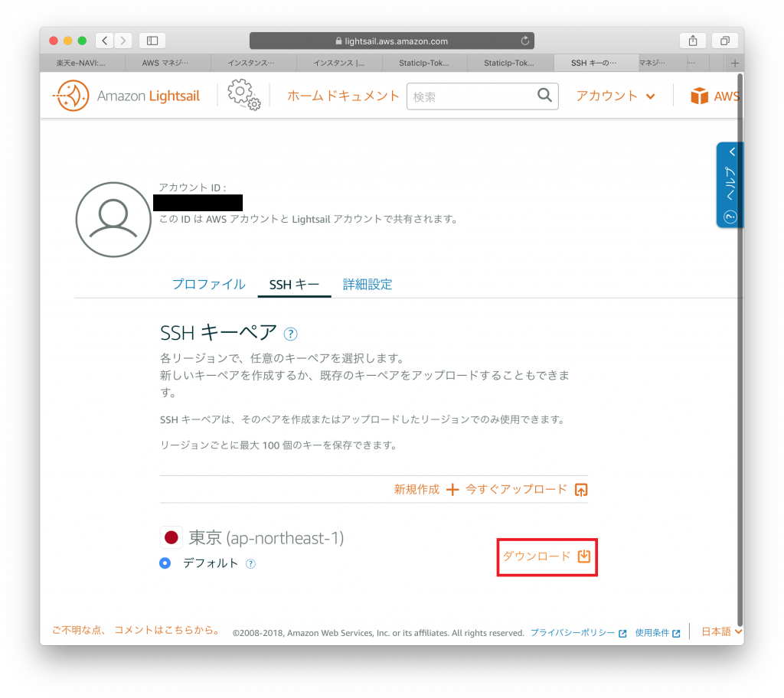Click 新規作成 to create a key pair
Screen dimensions: 784x698
click(426, 489)
